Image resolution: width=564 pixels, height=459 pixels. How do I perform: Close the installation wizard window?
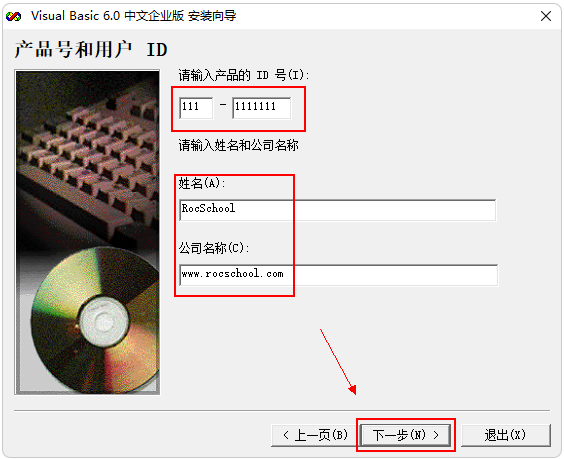[546, 16]
